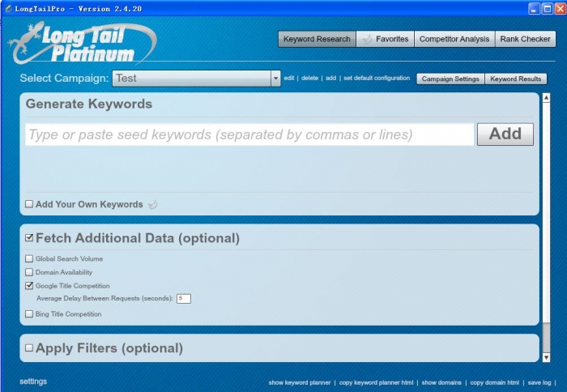
Task: Switch to the Favorites tab
Action: click(x=385, y=39)
